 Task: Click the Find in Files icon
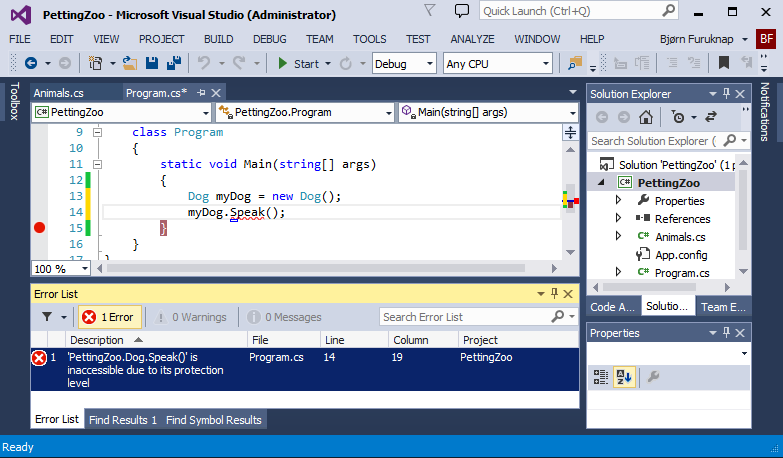575,63
